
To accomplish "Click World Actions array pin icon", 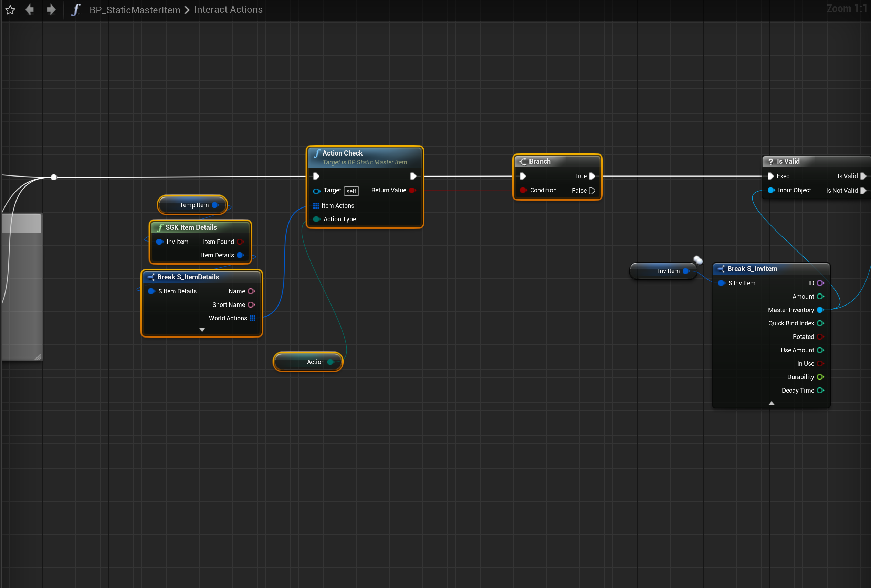I will tap(253, 318).
